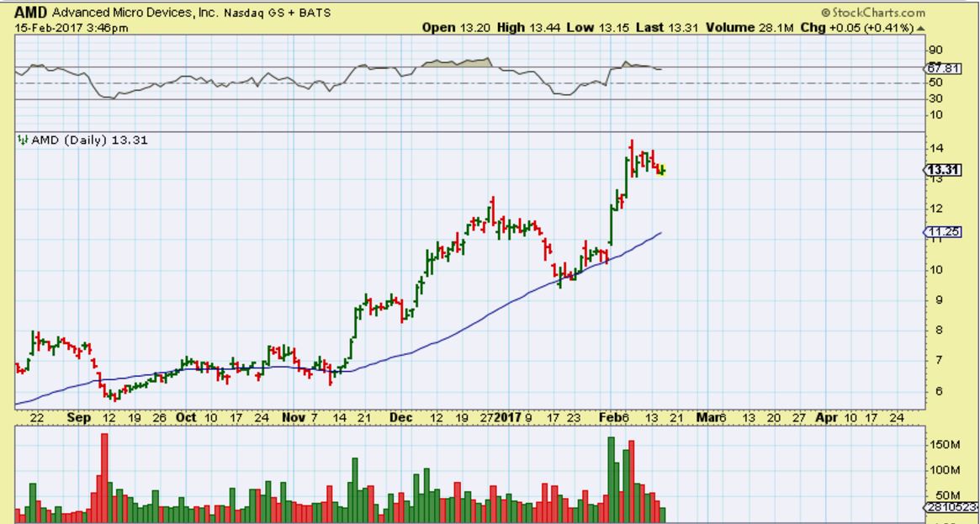Click the Nov date axis label
Screen dimensions: 980x524
click(x=293, y=417)
